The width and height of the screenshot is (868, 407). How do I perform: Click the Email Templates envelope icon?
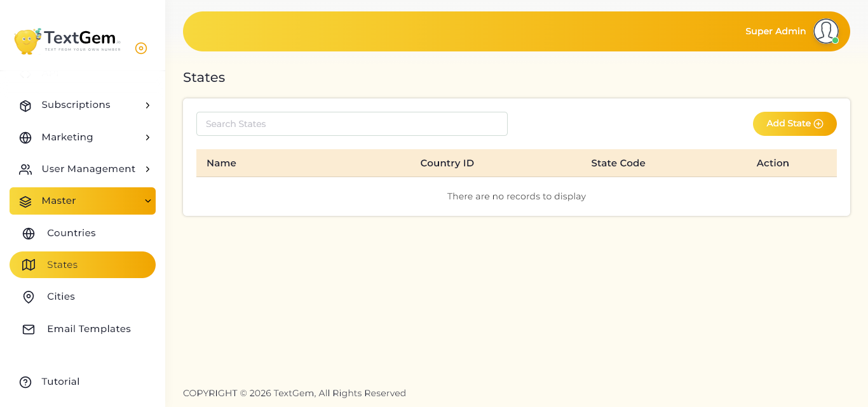(x=29, y=330)
